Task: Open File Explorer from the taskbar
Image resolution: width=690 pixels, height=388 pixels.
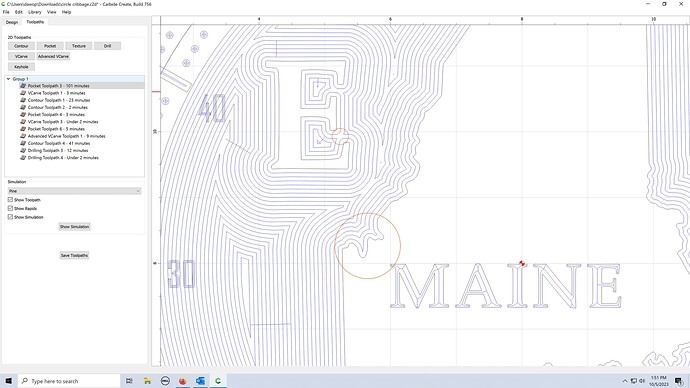Action: point(147,381)
